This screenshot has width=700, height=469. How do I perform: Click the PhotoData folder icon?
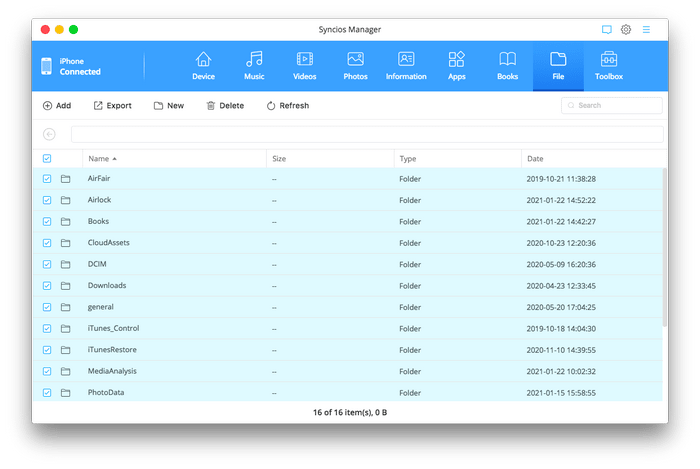pyautogui.click(x=66, y=393)
